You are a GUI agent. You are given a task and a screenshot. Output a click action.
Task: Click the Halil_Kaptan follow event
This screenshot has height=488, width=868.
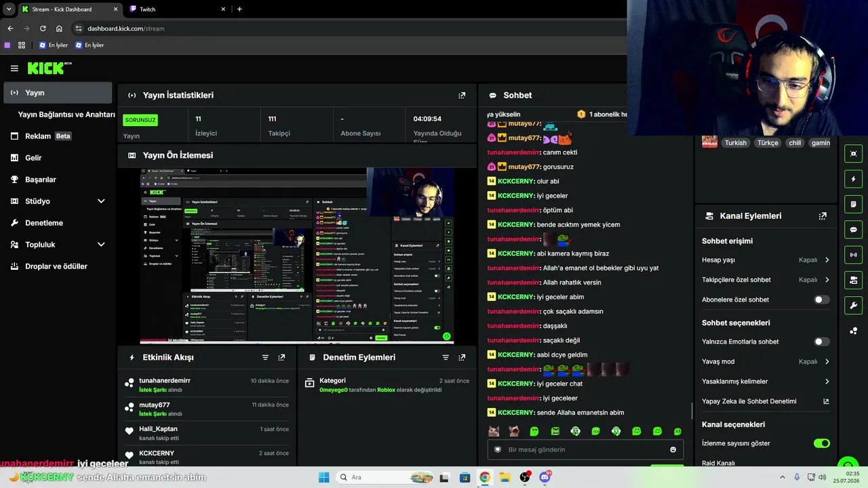coord(207,433)
